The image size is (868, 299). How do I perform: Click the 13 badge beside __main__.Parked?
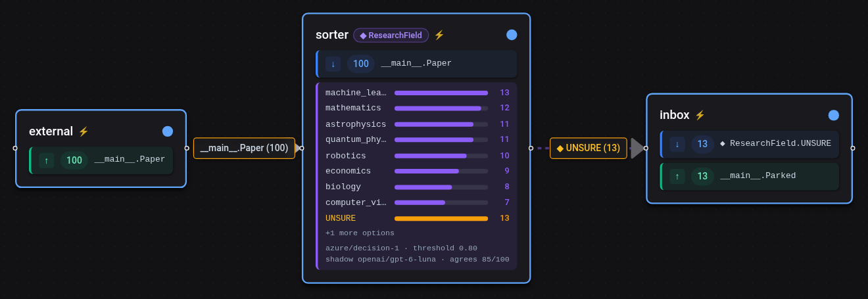702,176
